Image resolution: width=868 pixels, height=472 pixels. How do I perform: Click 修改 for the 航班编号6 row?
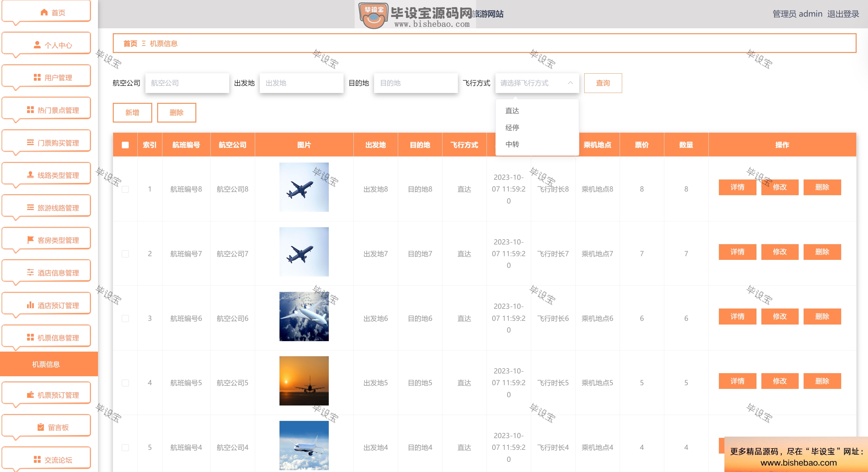click(x=780, y=317)
